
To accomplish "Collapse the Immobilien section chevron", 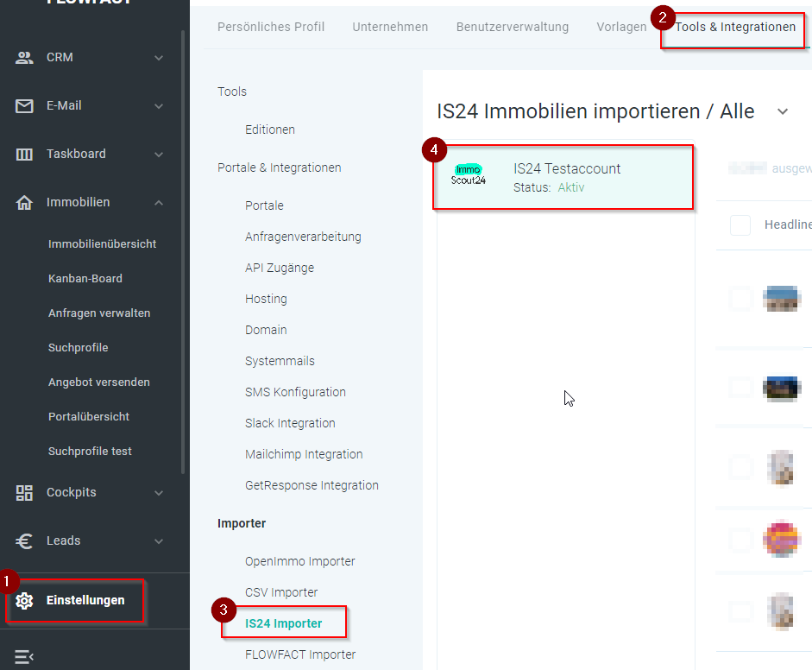I will pyautogui.click(x=159, y=203).
